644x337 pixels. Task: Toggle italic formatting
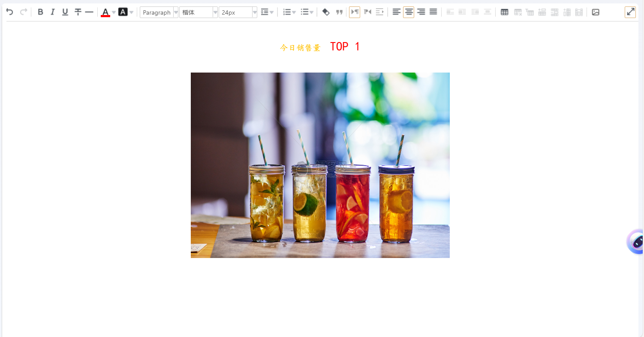click(53, 12)
